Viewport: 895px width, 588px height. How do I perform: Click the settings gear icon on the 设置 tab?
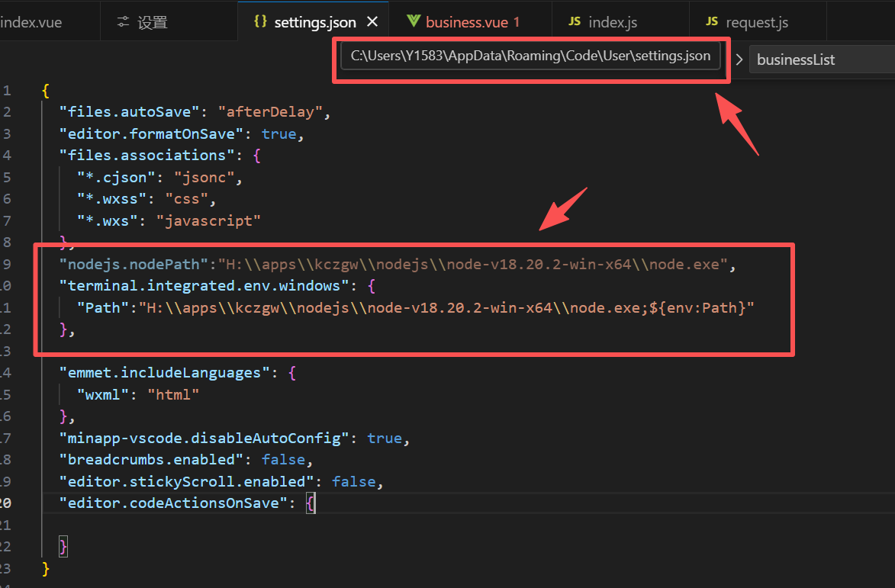(x=123, y=22)
